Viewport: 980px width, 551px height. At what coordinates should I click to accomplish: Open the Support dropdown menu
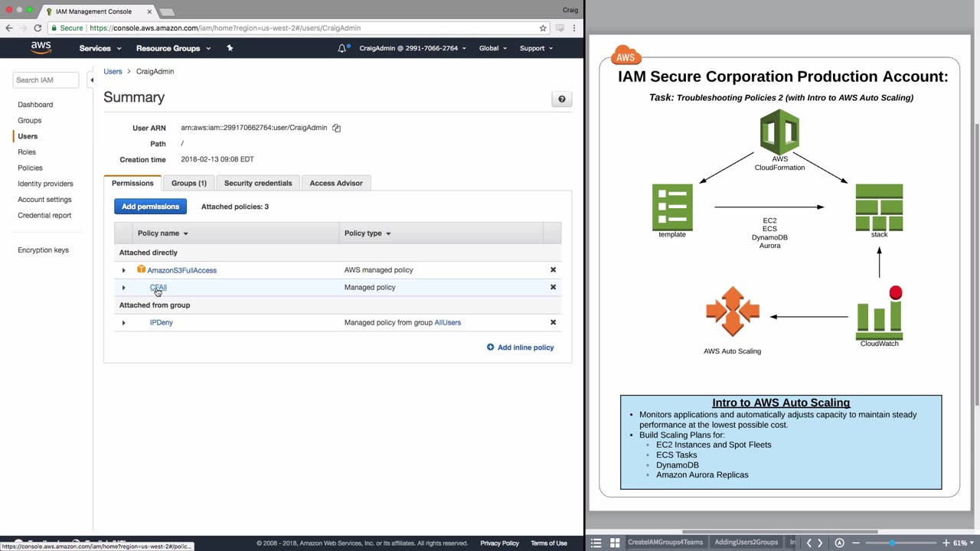(x=536, y=48)
